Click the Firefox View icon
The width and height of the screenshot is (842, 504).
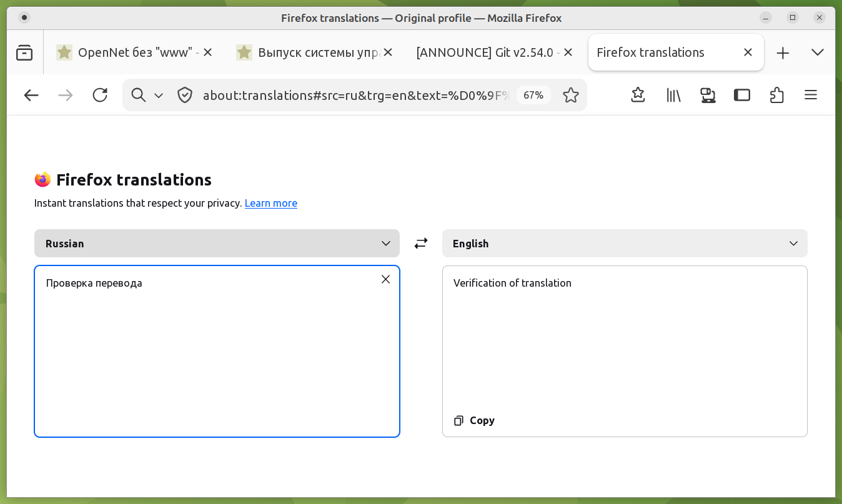coord(24,52)
